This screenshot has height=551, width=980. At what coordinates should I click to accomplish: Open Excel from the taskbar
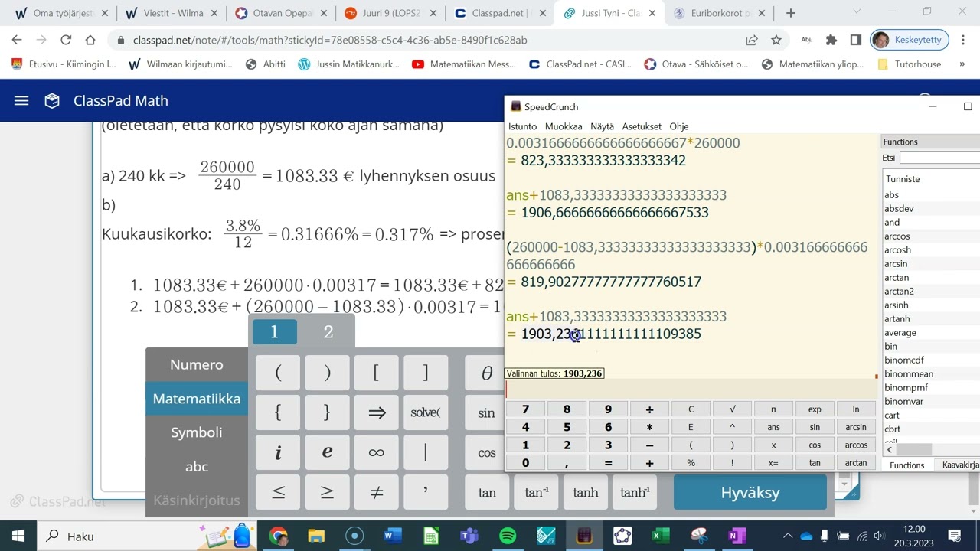[661, 536]
